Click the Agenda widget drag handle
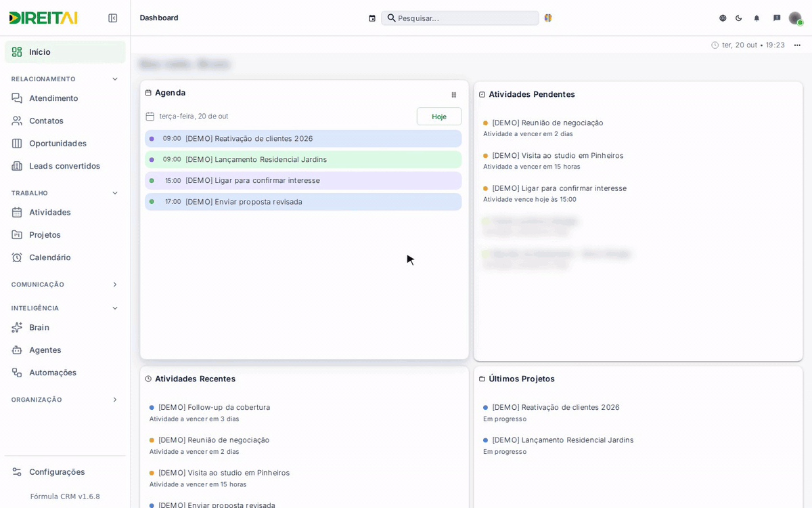 coord(454,95)
